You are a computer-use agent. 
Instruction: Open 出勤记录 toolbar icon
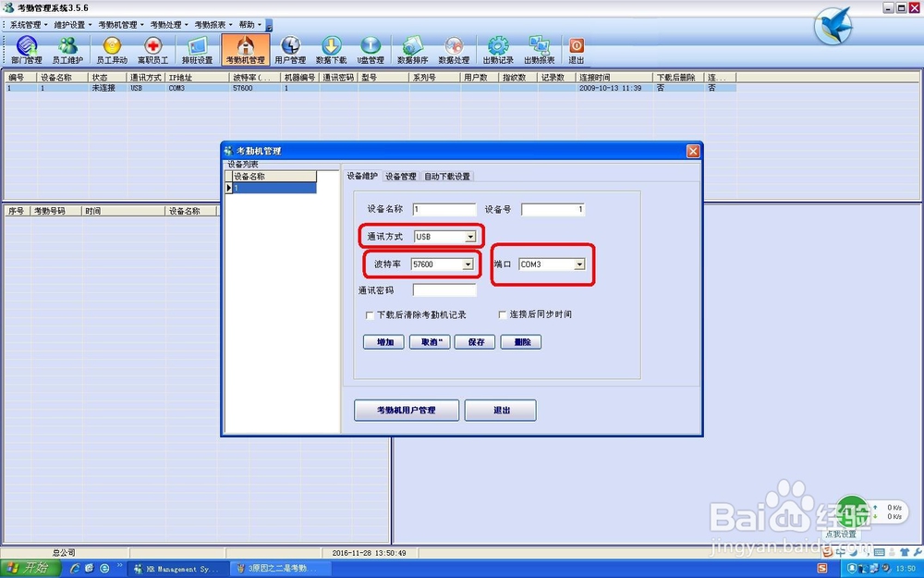point(498,50)
